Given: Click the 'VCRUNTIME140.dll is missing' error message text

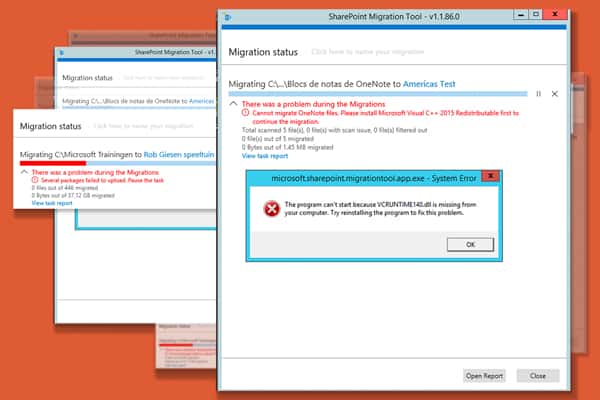Looking at the screenshot, I should tap(380, 209).
